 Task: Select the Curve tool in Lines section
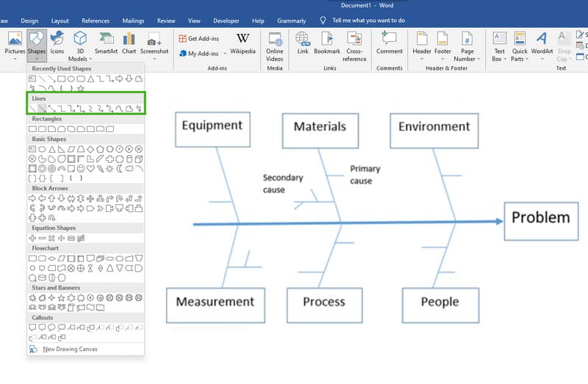point(119,109)
